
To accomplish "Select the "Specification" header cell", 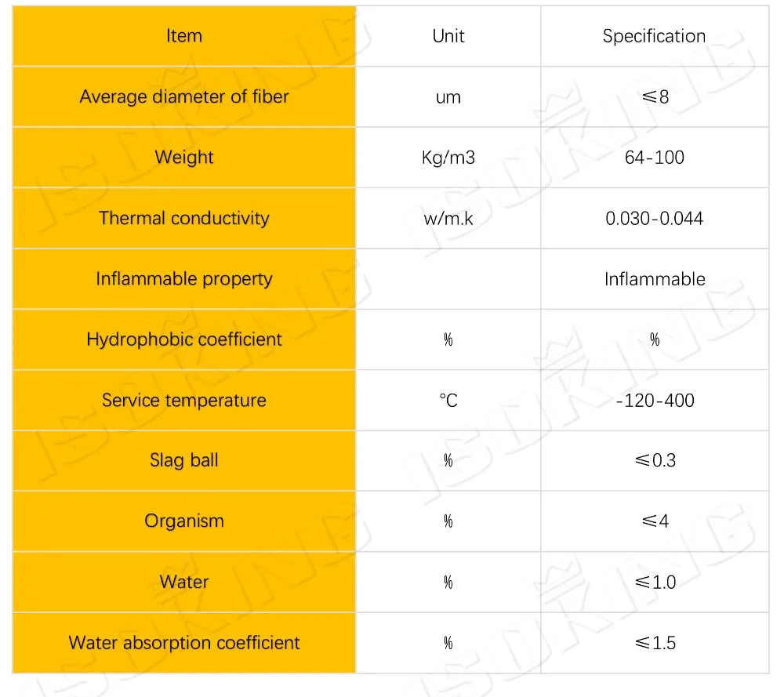I will point(654,36).
